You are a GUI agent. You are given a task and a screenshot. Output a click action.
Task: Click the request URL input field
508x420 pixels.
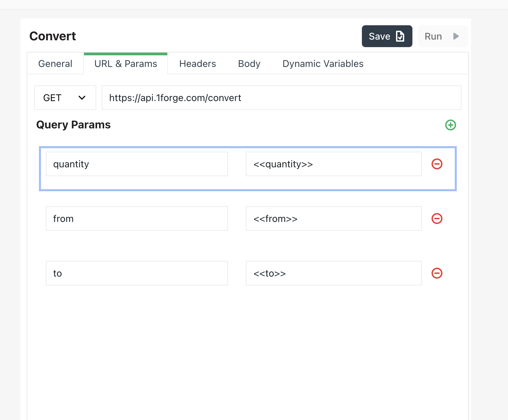click(x=281, y=98)
